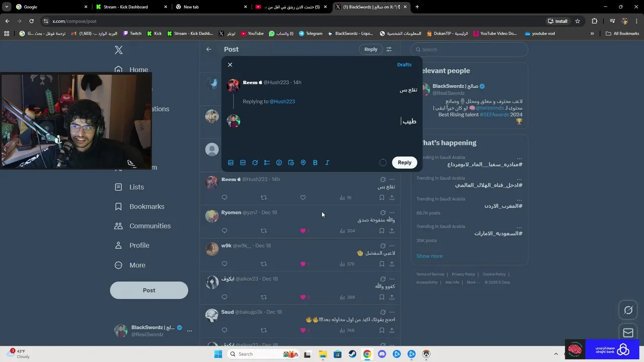Open the Windows Start menu
Viewport: 644px width, 362px height.
coord(218,354)
